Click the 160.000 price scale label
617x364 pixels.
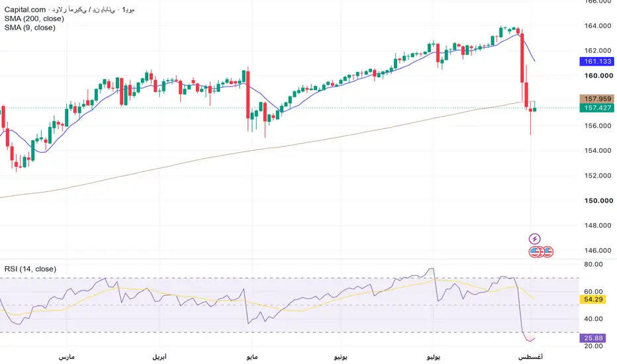click(x=598, y=75)
